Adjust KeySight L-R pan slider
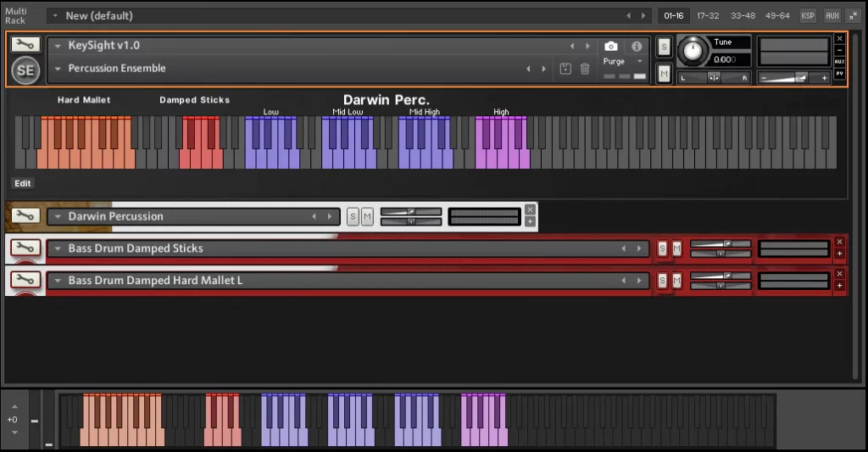The height and width of the screenshot is (452, 868). (714, 78)
